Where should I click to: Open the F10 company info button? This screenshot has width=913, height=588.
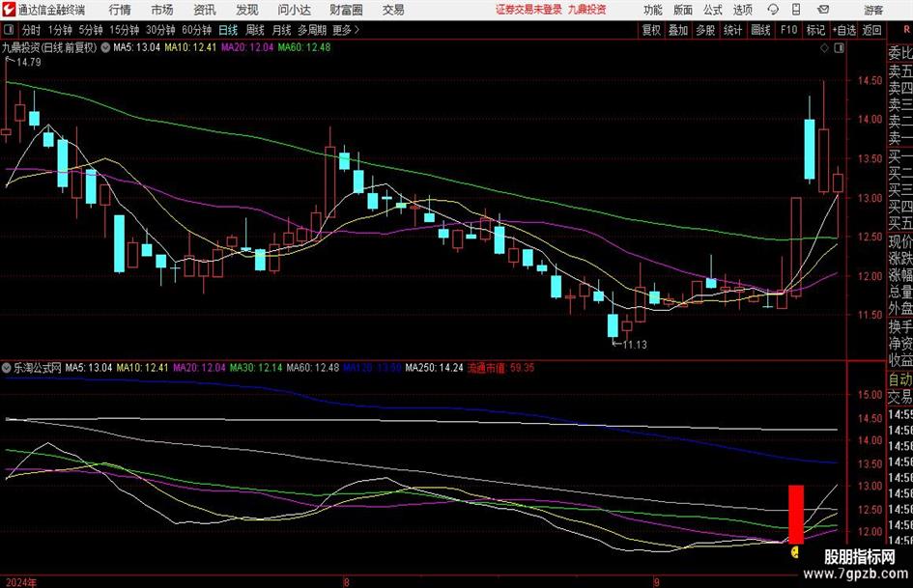click(789, 30)
